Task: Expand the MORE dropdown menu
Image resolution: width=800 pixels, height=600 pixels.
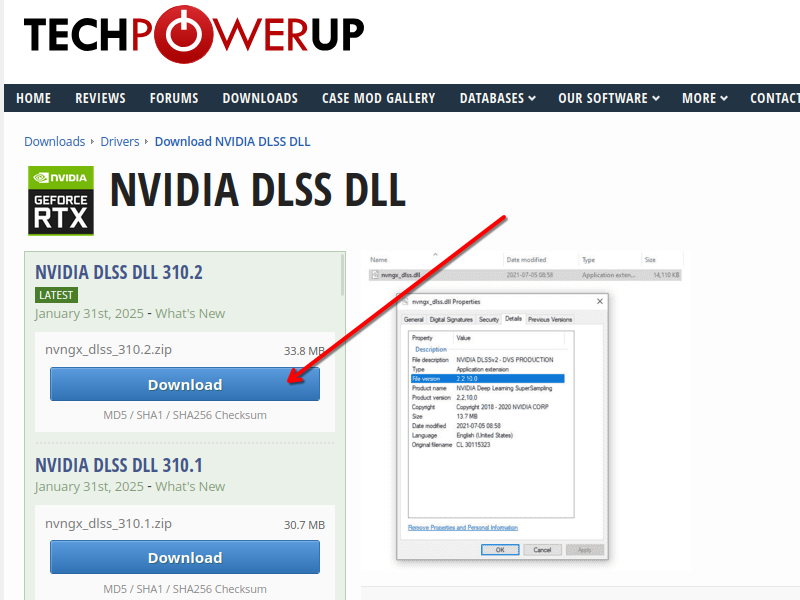Action: click(x=705, y=98)
